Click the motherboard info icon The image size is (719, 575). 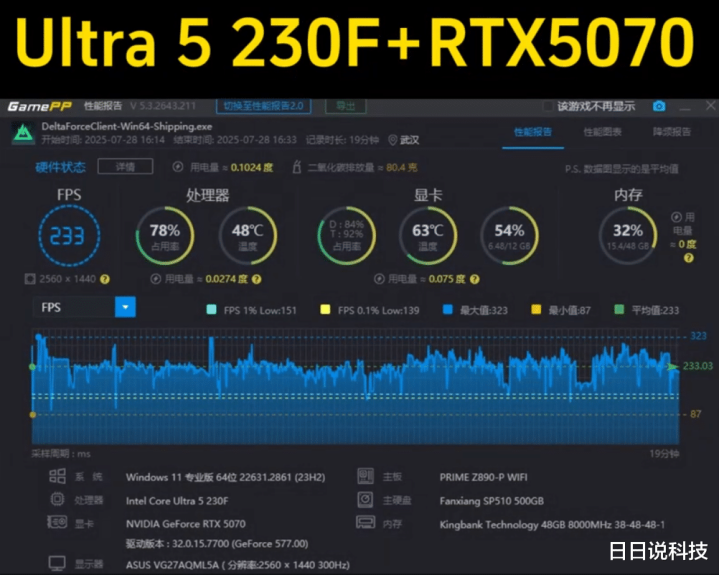365,476
